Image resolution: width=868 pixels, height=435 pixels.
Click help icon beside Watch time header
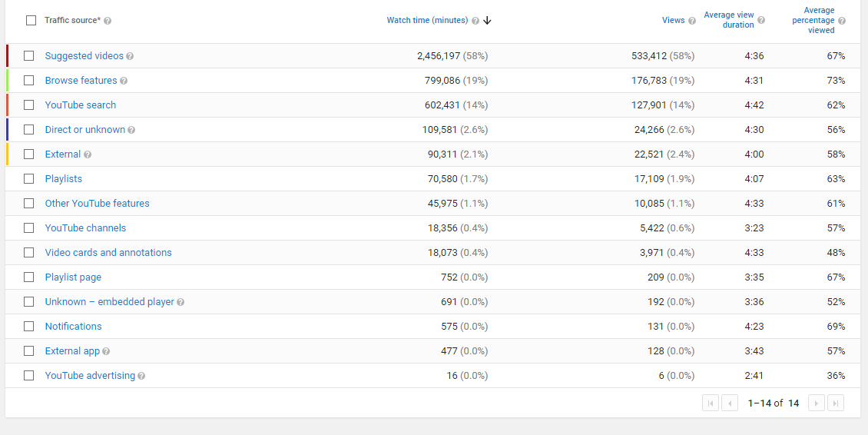pyautogui.click(x=475, y=21)
